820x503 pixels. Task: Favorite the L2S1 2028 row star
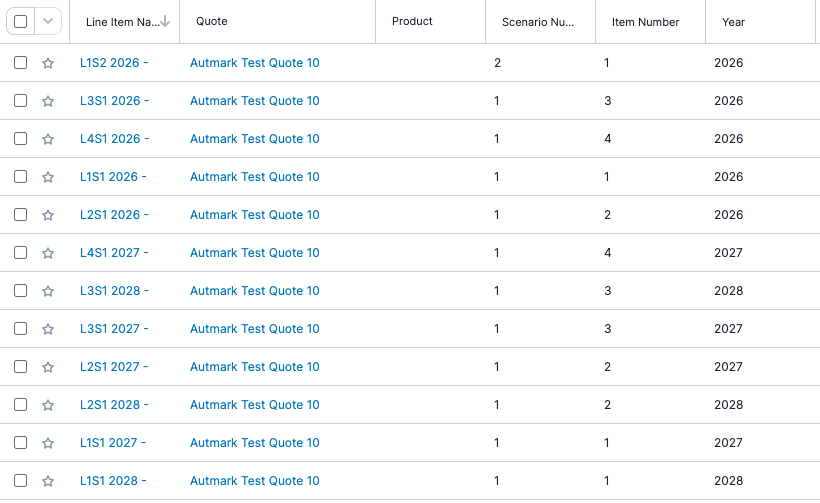pos(48,405)
